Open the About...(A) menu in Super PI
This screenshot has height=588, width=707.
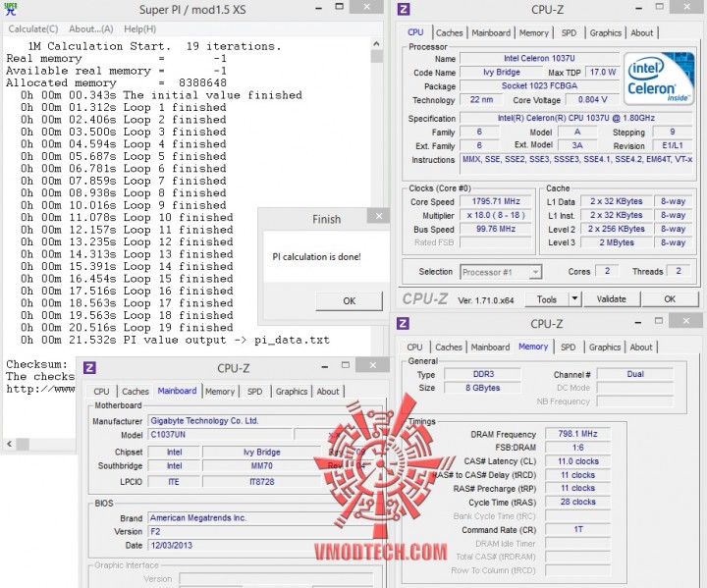point(90,28)
